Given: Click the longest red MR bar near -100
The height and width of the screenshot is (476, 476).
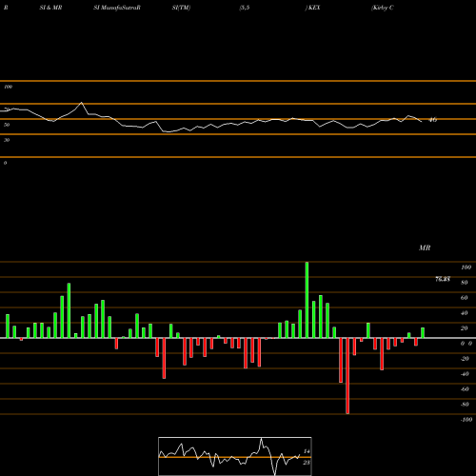Looking at the screenshot, I should click(347, 376).
